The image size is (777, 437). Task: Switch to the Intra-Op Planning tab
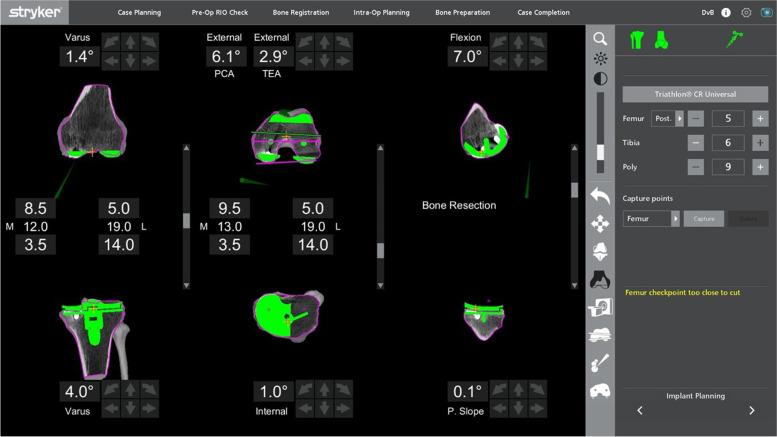(x=381, y=13)
